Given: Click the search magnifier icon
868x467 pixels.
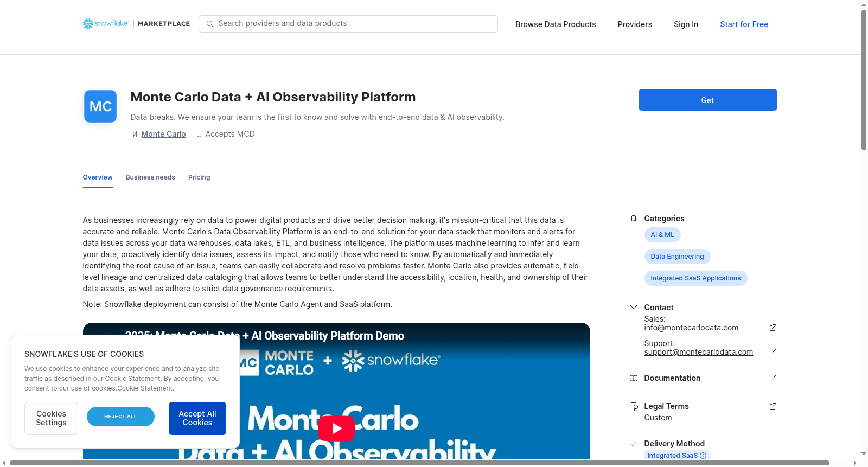Looking at the screenshot, I should pyautogui.click(x=210, y=24).
